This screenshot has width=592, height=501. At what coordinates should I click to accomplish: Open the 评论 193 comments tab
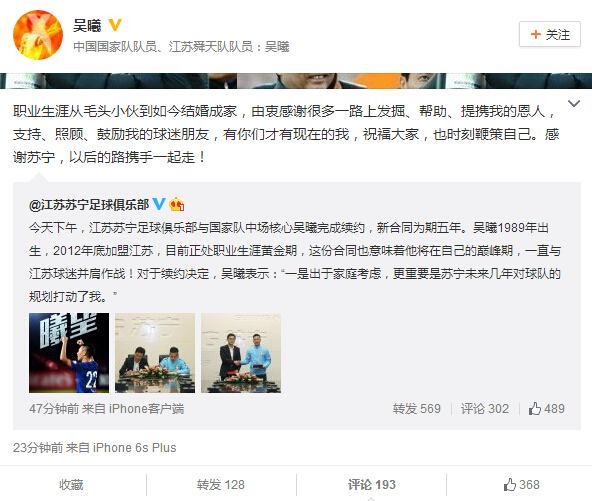372,484
